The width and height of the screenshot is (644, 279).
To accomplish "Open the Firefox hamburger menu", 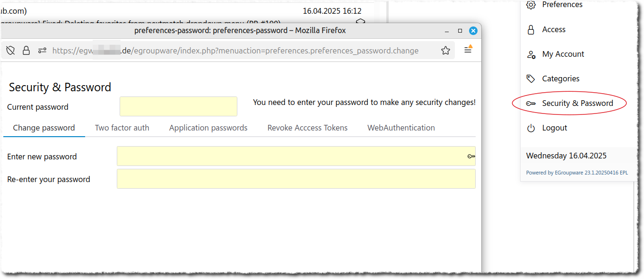I will pos(468,50).
